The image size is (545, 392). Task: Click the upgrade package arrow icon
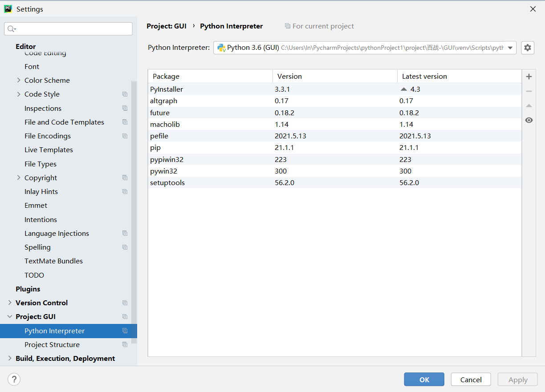(x=529, y=105)
